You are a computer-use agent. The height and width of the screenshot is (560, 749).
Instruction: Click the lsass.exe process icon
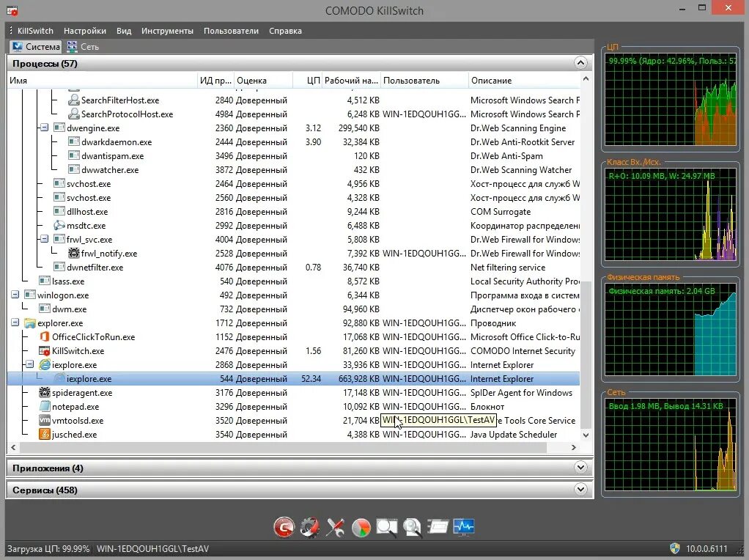[45, 281]
